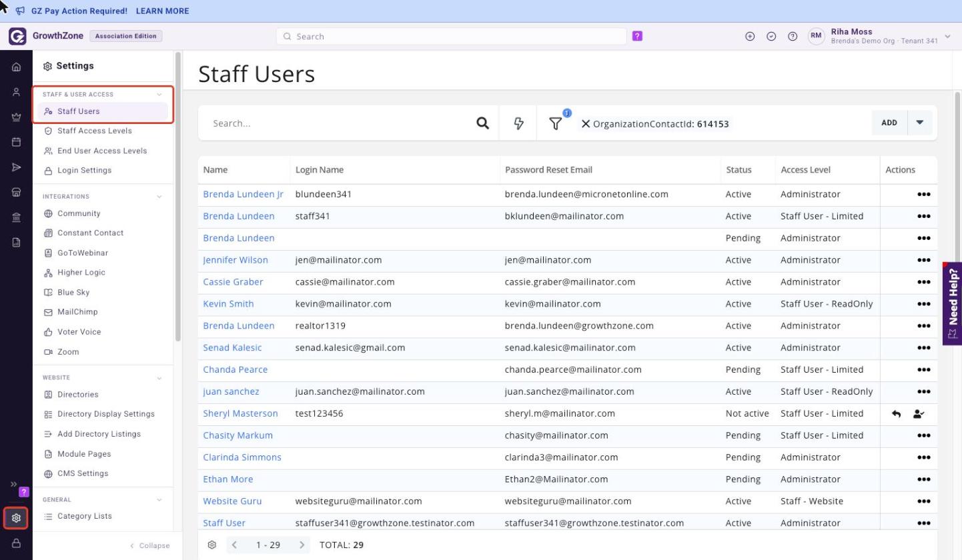Open actions menu for Website Guru row
This screenshot has width=962, height=560.
[x=923, y=501]
